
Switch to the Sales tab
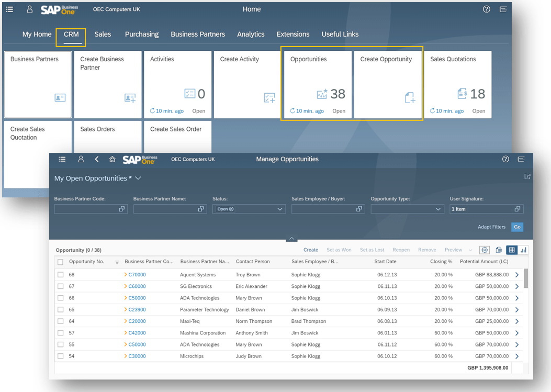pos(103,34)
